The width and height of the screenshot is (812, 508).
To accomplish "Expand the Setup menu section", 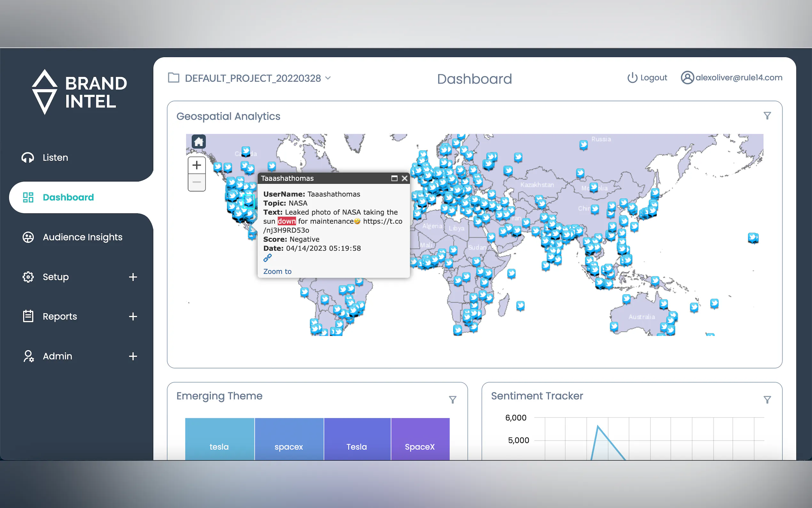I will 133,277.
